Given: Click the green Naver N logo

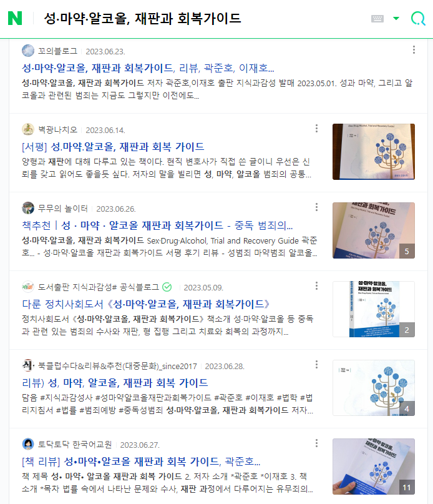Looking at the screenshot, I should point(15,18).
